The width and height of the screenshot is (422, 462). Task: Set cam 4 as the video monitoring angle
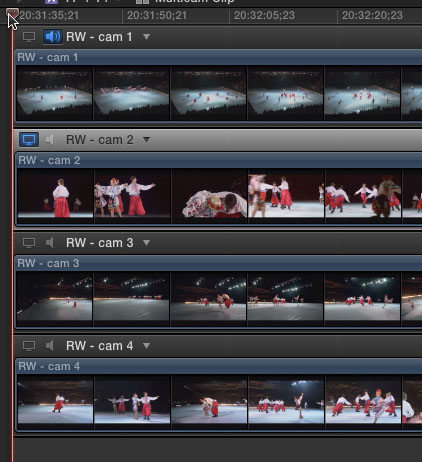pos(29,346)
